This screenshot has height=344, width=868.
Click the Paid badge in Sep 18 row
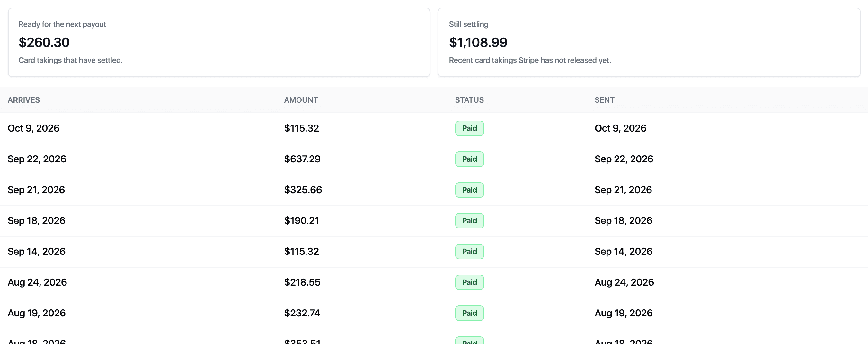[469, 221]
